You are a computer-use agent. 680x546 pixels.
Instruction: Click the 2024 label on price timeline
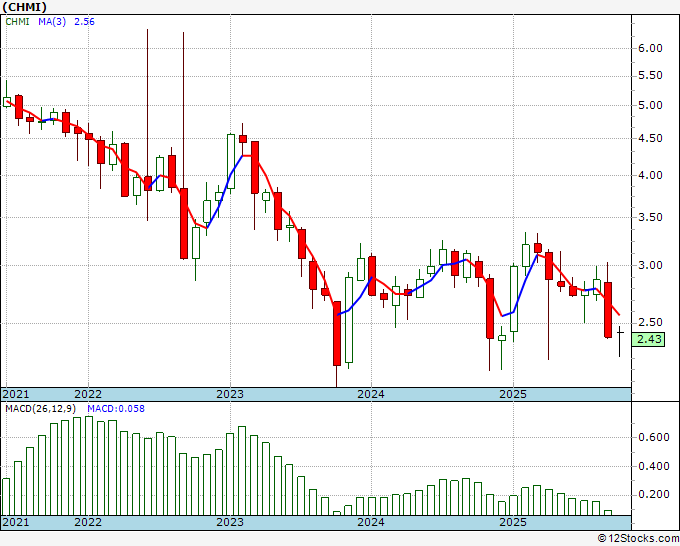point(371,394)
